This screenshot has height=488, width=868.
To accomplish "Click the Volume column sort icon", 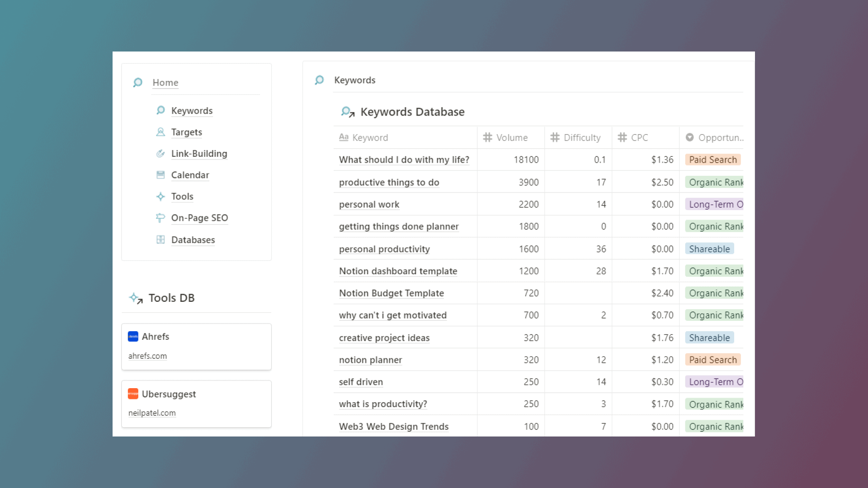I will tap(488, 137).
